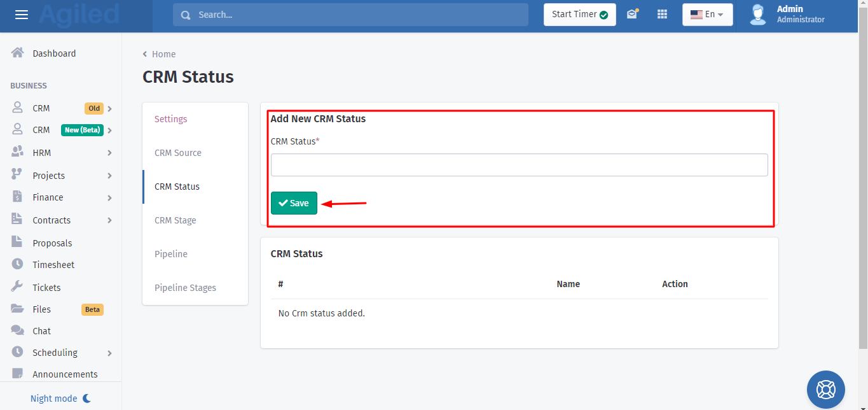Screen dimensions: 868x410
Task: Click the admin user avatar
Action: [757, 15]
